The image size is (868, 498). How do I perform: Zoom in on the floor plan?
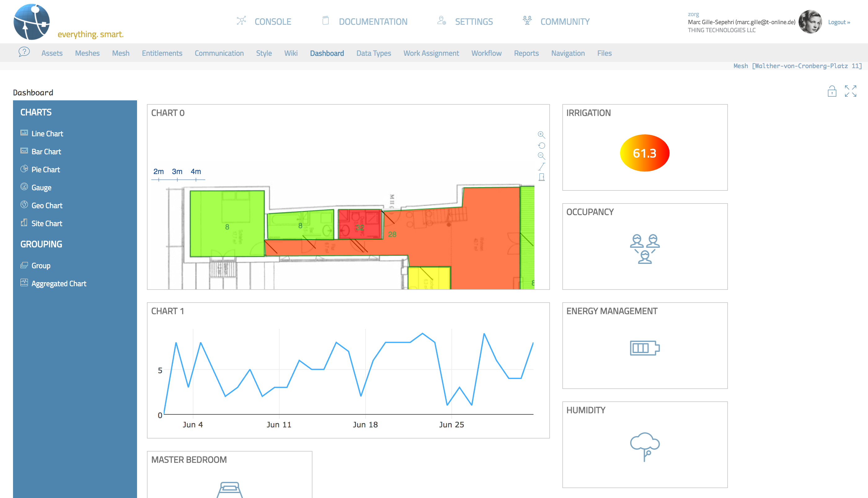tap(541, 135)
